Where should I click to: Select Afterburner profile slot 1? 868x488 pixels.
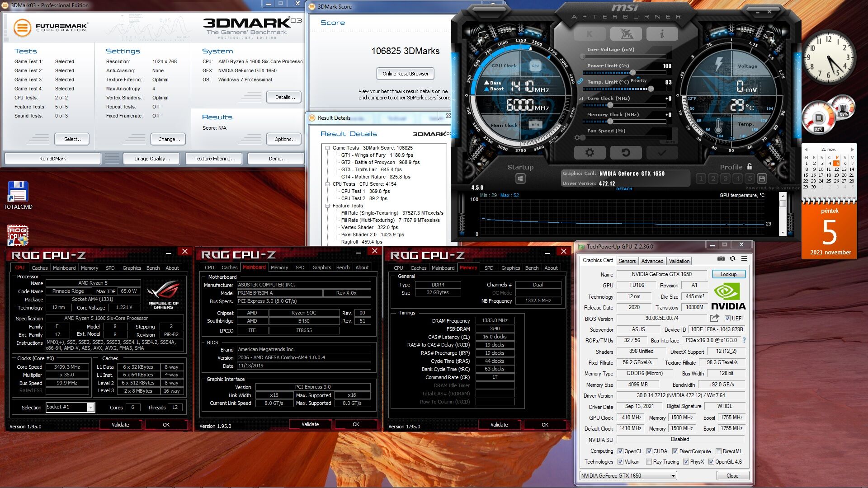click(x=701, y=178)
